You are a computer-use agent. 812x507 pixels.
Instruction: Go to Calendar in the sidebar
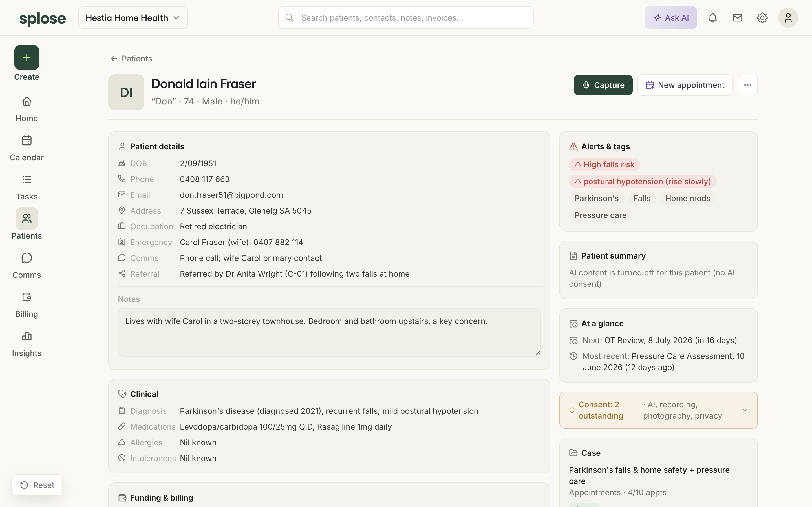(27, 148)
